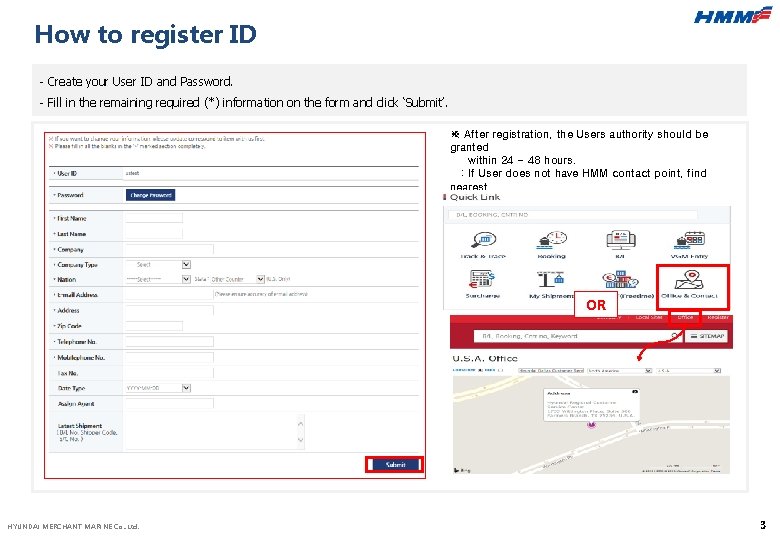Click the Telephone No. input field

click(169, 342)
